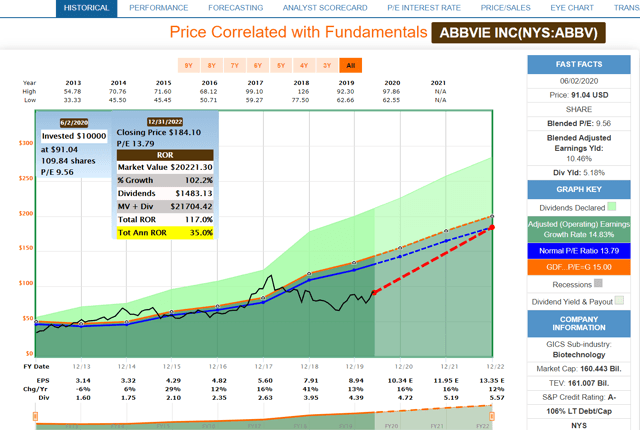Toggle the Normal P/E Ratio 13.79 line
640x430 pixels.
click(x=579, y=251)
